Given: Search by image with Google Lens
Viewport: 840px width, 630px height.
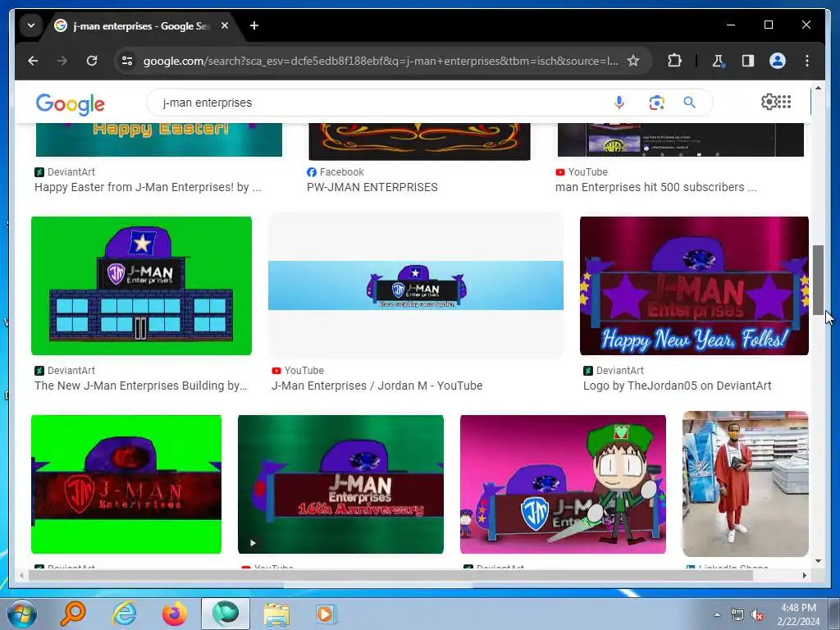Looking at the screenshot, I should pos(656,103).
